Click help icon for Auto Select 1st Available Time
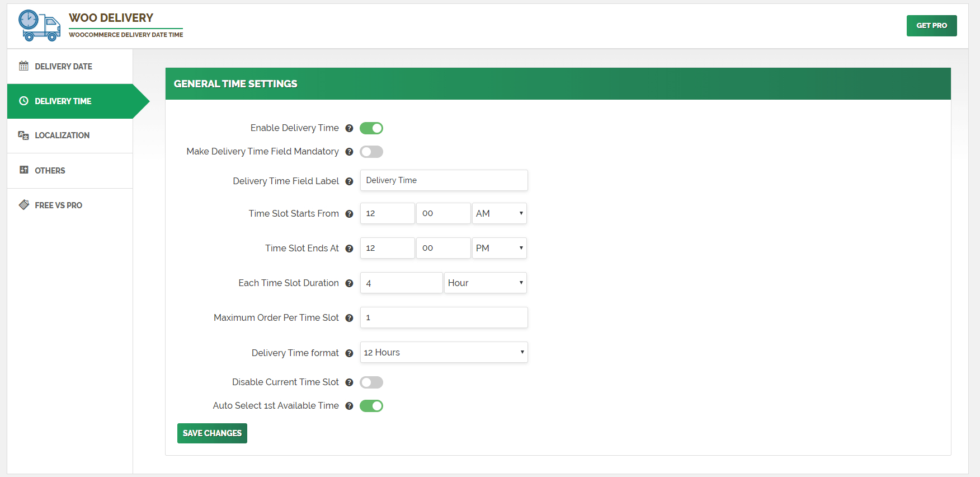 [349, 406]
